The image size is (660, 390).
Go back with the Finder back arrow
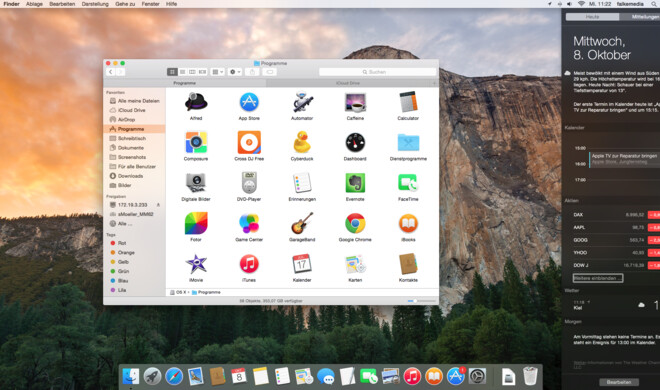(x=110, y=72)
